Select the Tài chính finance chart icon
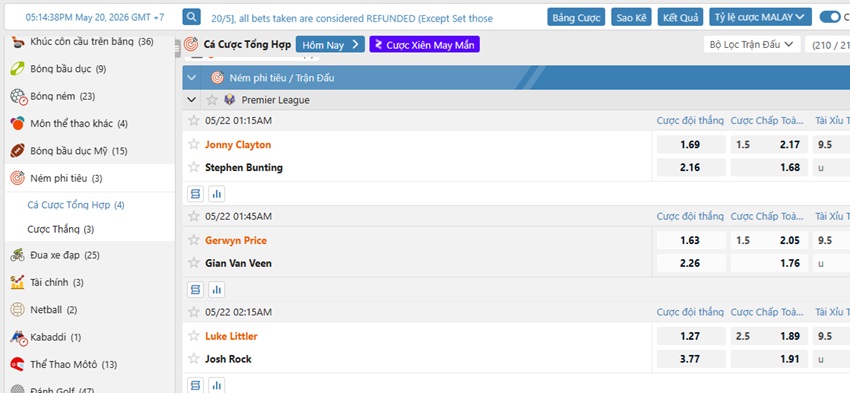Image resolution: width=850 pixels, height=393 pixels. pos(17,282)
